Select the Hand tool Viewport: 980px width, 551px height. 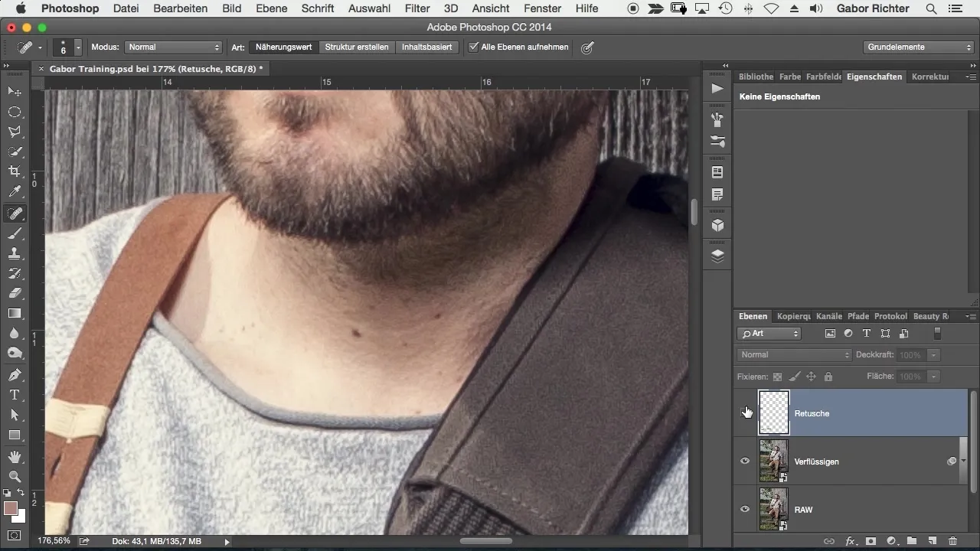(15, 457)
